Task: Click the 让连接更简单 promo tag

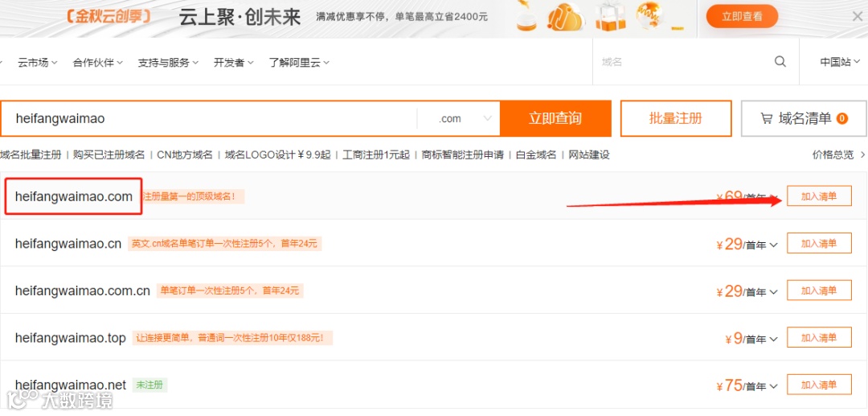Action: [x=232, y=337]
